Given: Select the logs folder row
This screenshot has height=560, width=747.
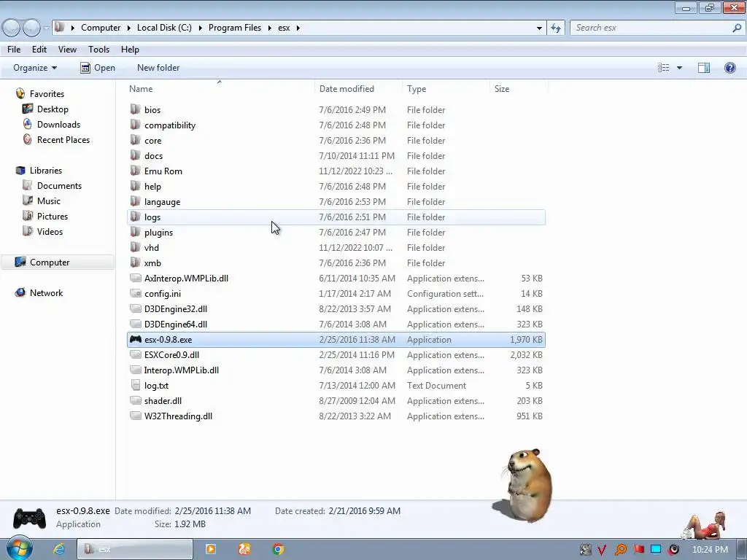Looking at the screenshot, I should 336,217.
